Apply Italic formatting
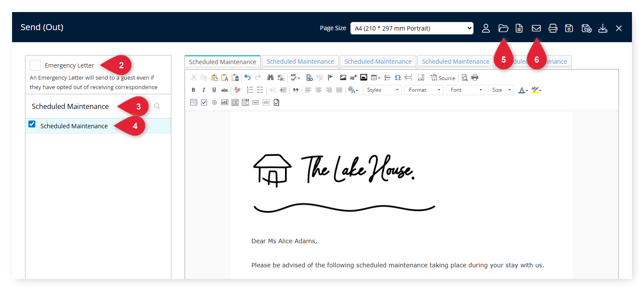This screenshot has height=291, width=644. pyautogui.click(x=204, y=90)
